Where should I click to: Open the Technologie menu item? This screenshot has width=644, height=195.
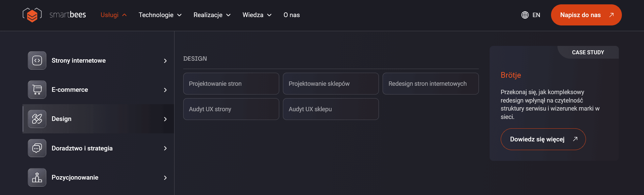pyautogui.click(x=156, y=15)
